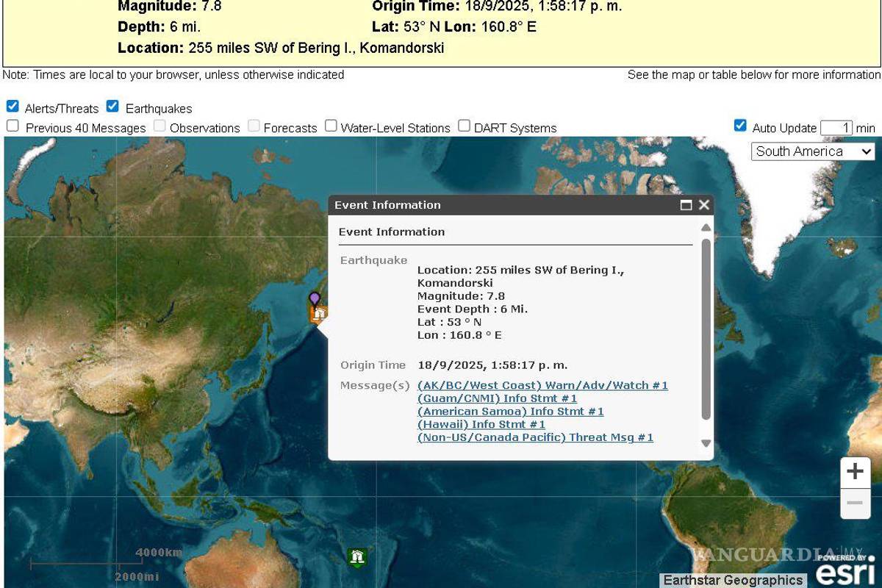Maximize the Event Information popup
Screen dimensions: 882x588
[x=686, y=206]
